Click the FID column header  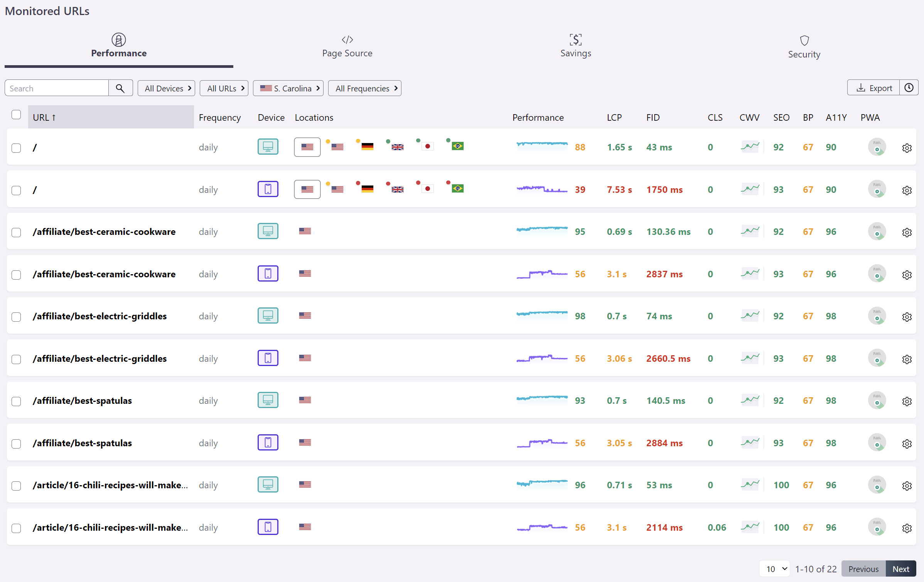point(653,118)
